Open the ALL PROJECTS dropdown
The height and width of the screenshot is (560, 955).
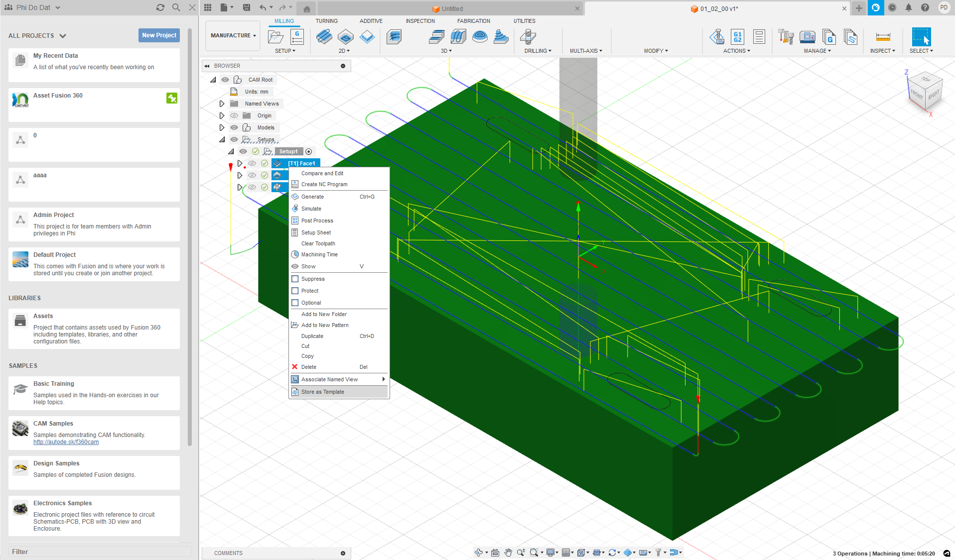pyautogui.click(x=37, y=36)
